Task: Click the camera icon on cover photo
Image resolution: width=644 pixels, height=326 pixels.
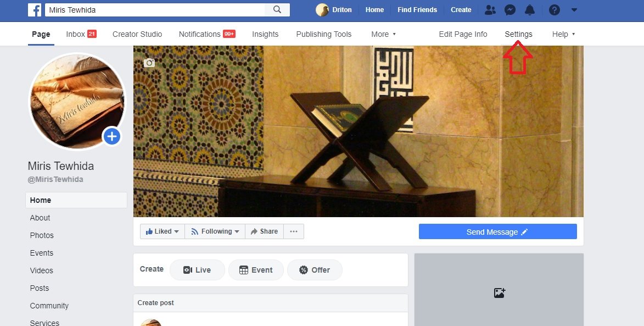Action: (x=149, y=63)
